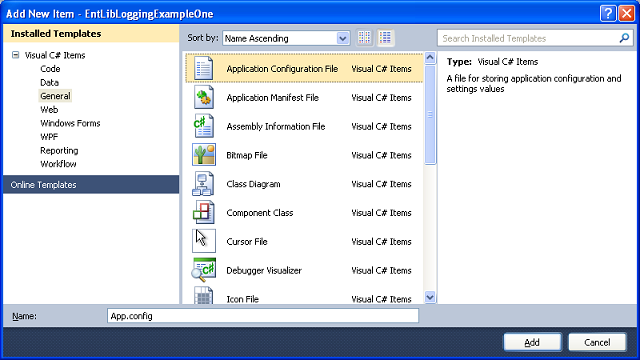Select the Code category
Image resolution: width=640 pixels, height=360 pixels.
[50, 69]
